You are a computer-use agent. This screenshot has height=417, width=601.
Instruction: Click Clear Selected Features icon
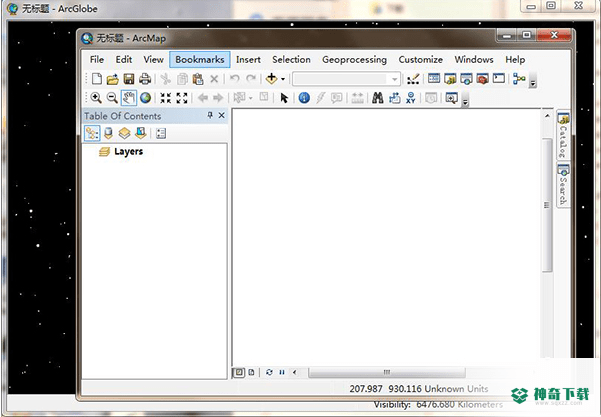tap(264, 97)
